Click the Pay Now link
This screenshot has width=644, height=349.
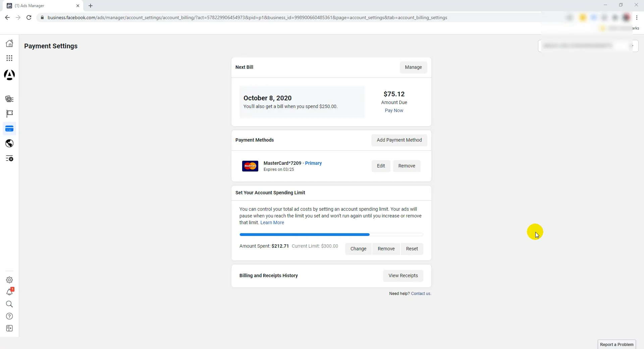click(x=394, y=110)
